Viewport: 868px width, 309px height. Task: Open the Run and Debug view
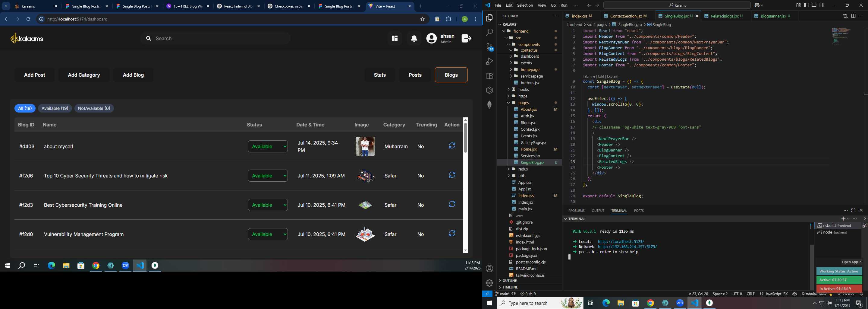tap(489, 61)
